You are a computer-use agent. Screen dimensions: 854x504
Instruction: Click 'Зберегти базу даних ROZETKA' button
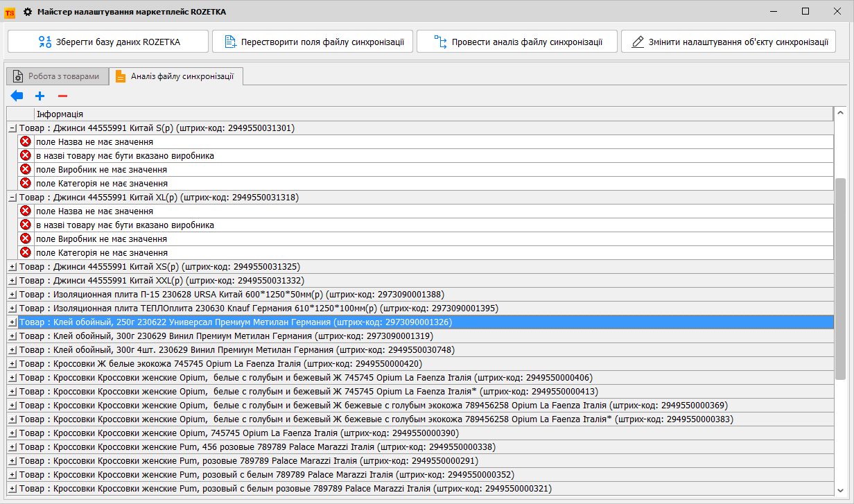[x=108, y=42]
